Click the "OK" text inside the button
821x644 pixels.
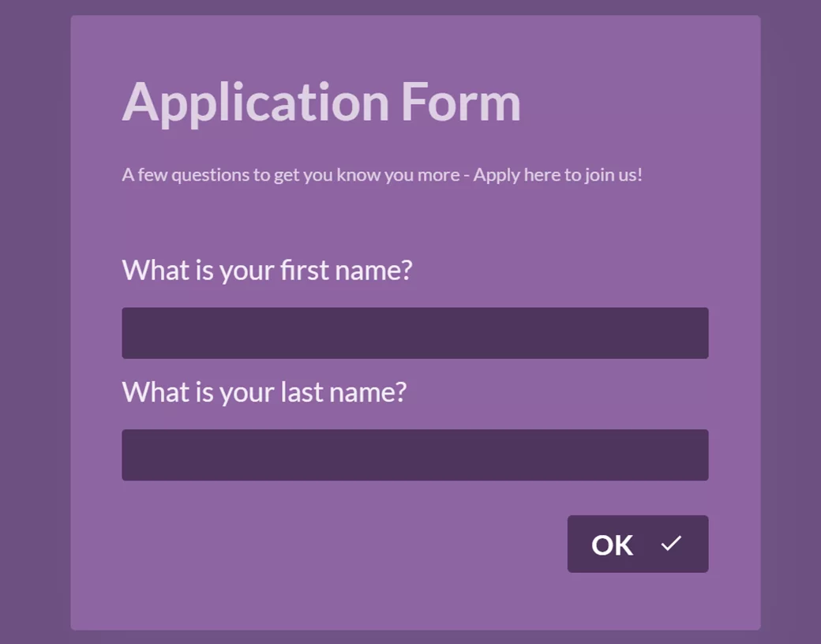tap(612, 545)
